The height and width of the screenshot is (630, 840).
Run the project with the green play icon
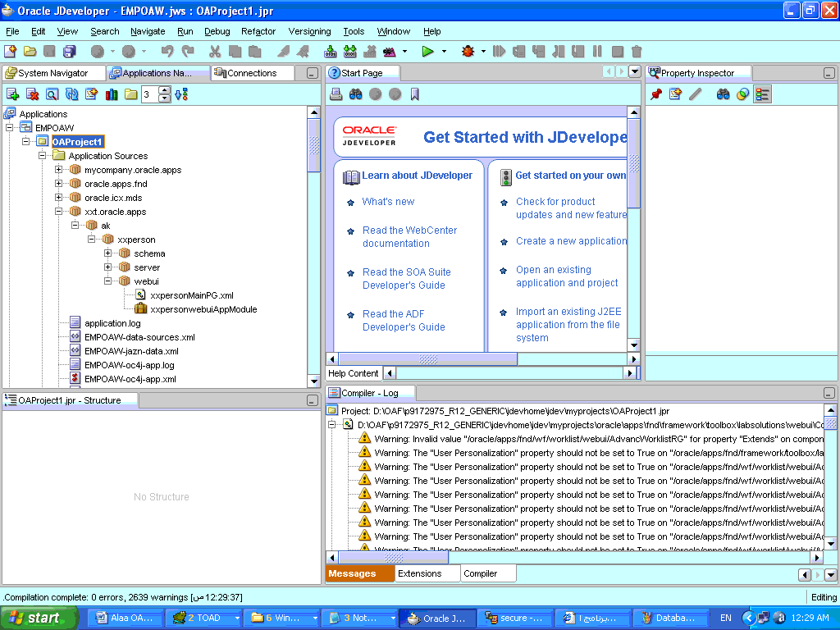pyautogui.click(x=427, y=52)
